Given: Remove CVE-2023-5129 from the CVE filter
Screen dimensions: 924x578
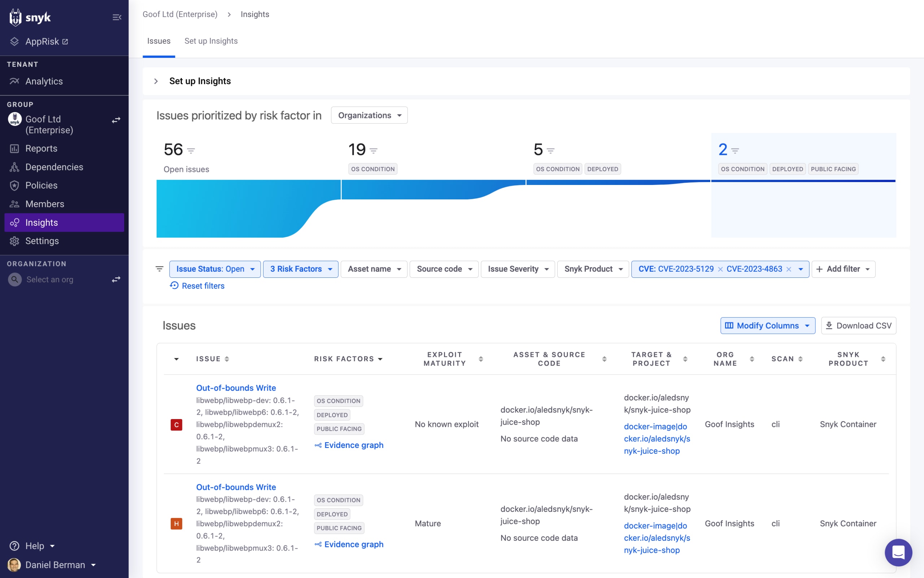Looking at the screenshot, I should coord(720,269).
